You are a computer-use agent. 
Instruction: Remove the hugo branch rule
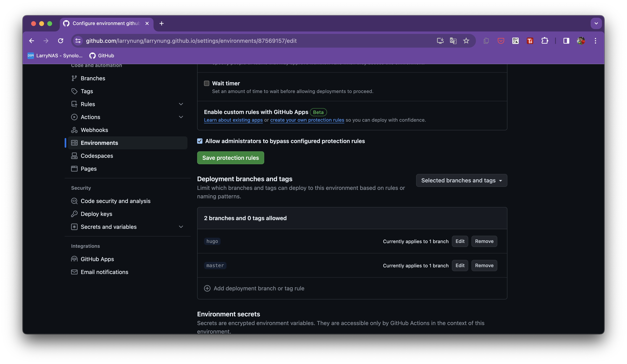(x=484, y=241)
